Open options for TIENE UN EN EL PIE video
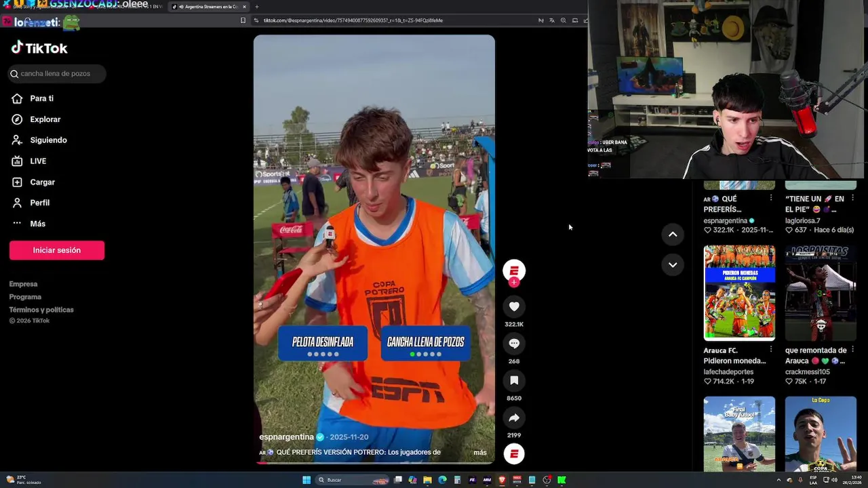Viewport: 868px width, 488px height. [x=852, y=198]
